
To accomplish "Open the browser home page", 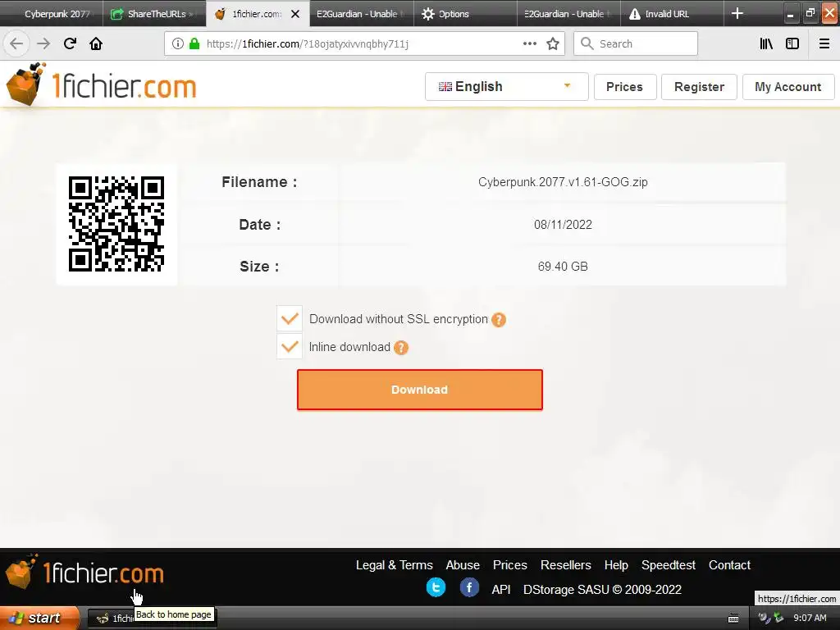I will coord(96,43).
